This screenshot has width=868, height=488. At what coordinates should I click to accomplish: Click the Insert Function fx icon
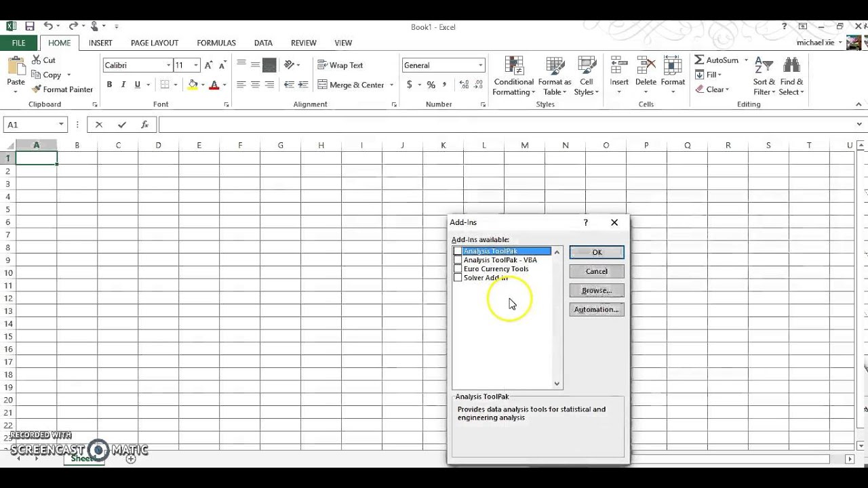click(144, 125)
